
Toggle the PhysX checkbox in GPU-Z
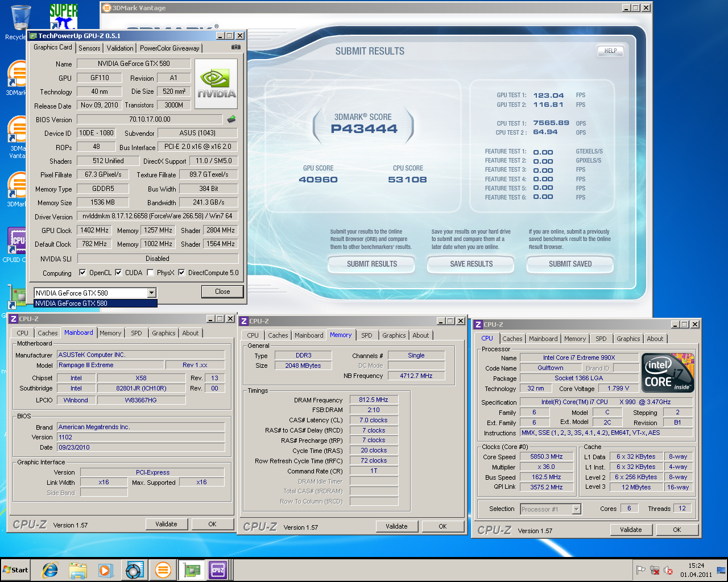coord(150,272)
